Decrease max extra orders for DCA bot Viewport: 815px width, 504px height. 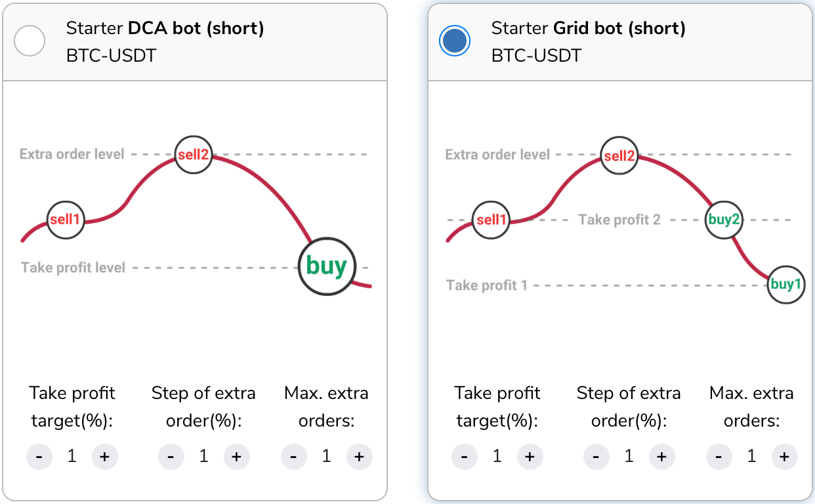(294, 457)
